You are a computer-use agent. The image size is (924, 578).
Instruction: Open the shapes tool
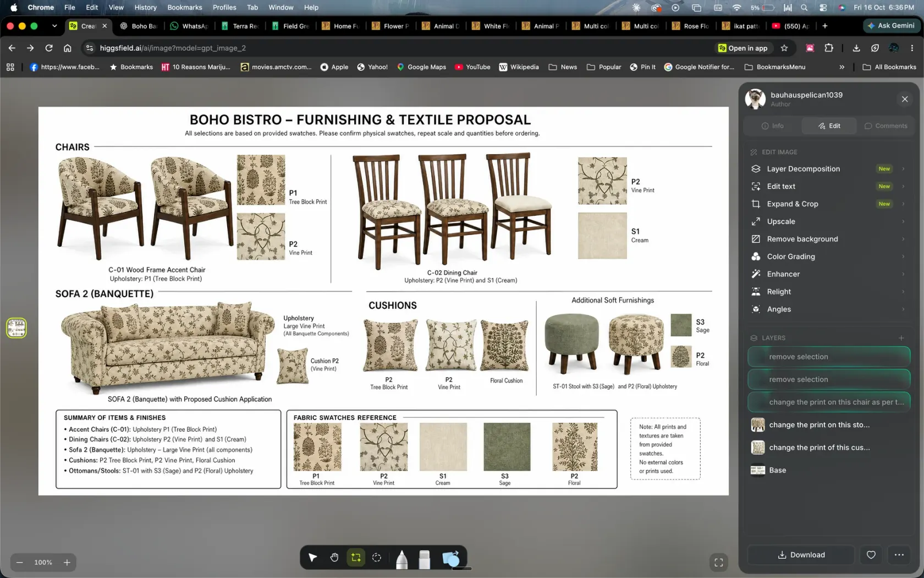coord(450,559)
